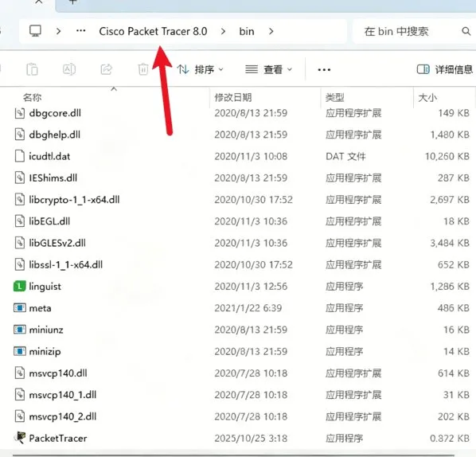This screenshot has height=457, width=476.
Task: Expand the chevron after the PC icon
Action: click(x=59, y=31)
